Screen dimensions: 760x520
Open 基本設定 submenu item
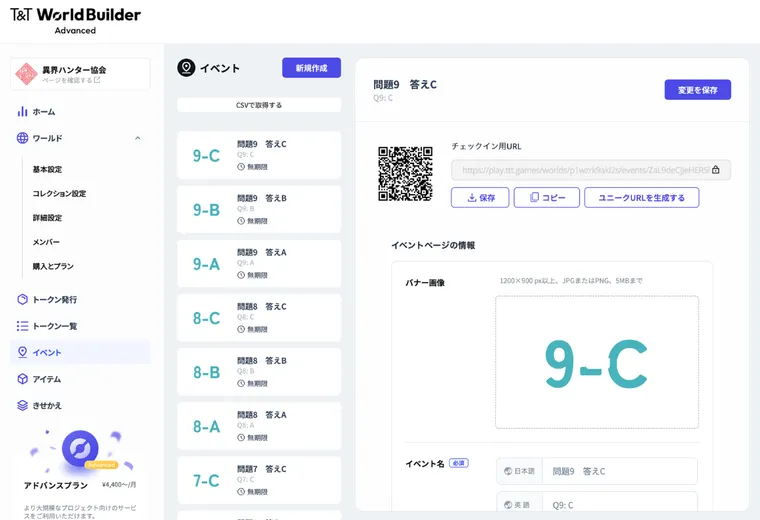click(48, 169)
